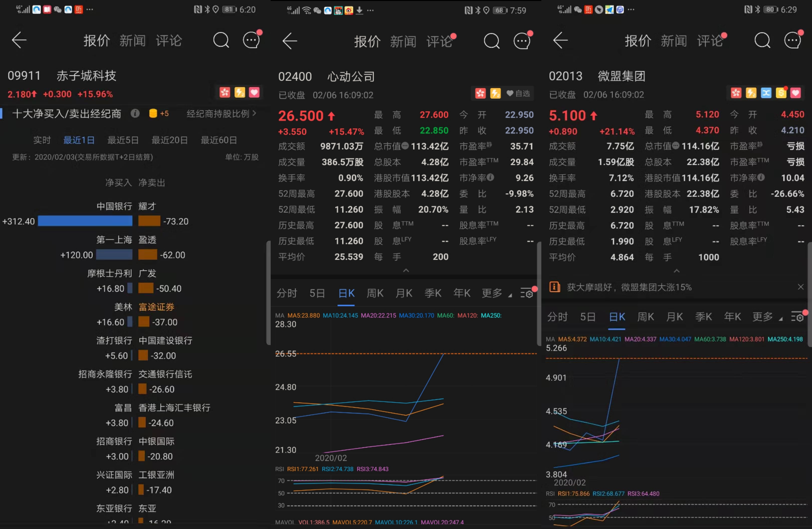
Task: Click the 总市值 info icon for 心动公司
Action: click(x=405, y=146)
